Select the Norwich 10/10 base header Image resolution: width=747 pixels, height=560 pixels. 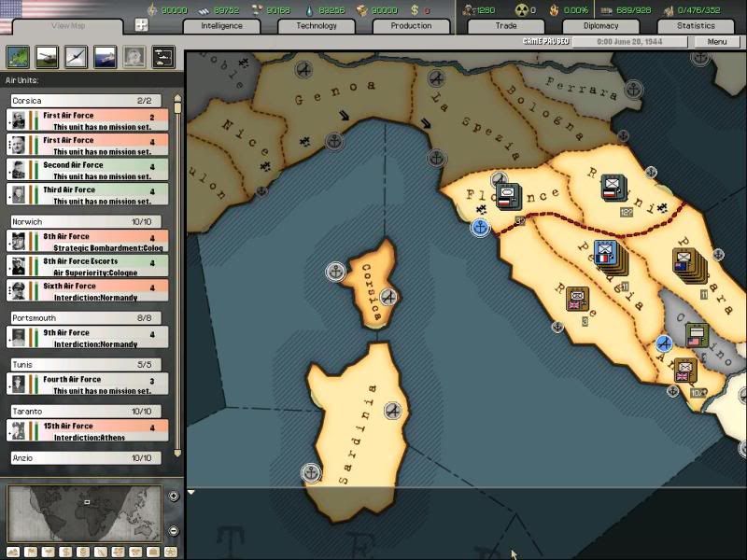[86, 221]
